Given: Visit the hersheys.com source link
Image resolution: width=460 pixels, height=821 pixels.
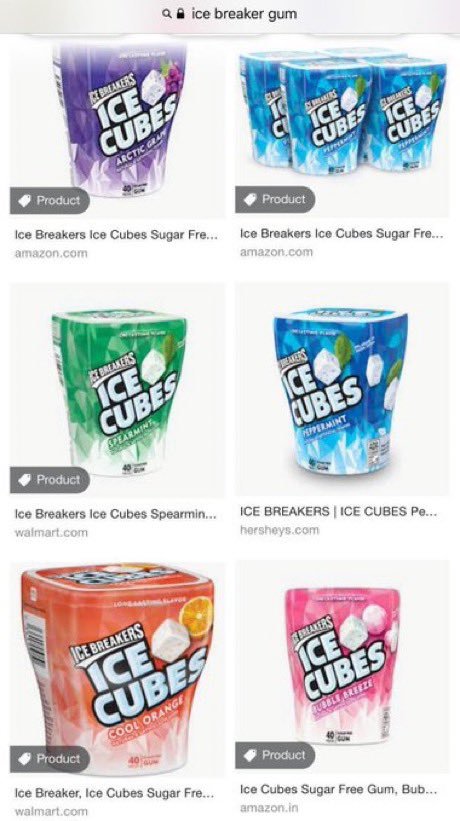Looking at the screenshot, I should tap(279, 530).
